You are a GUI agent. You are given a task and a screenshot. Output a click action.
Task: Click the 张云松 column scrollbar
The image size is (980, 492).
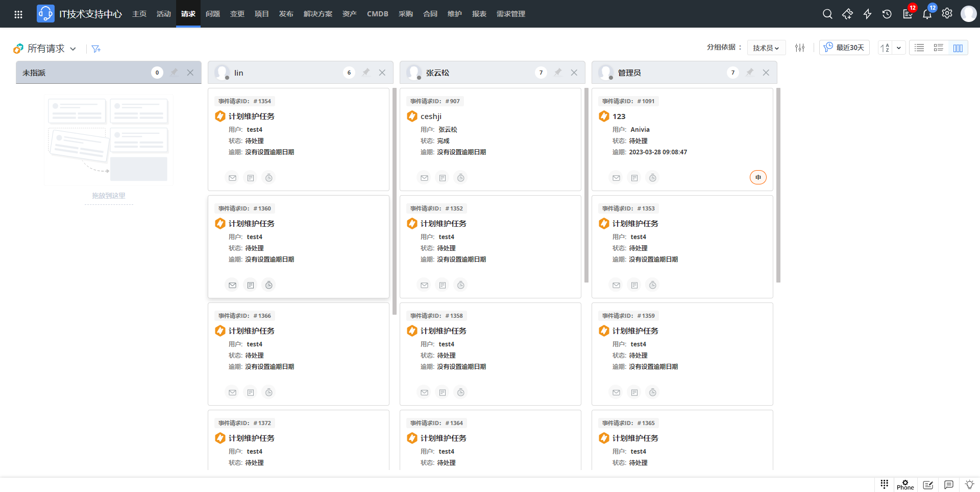coord(586,185)
